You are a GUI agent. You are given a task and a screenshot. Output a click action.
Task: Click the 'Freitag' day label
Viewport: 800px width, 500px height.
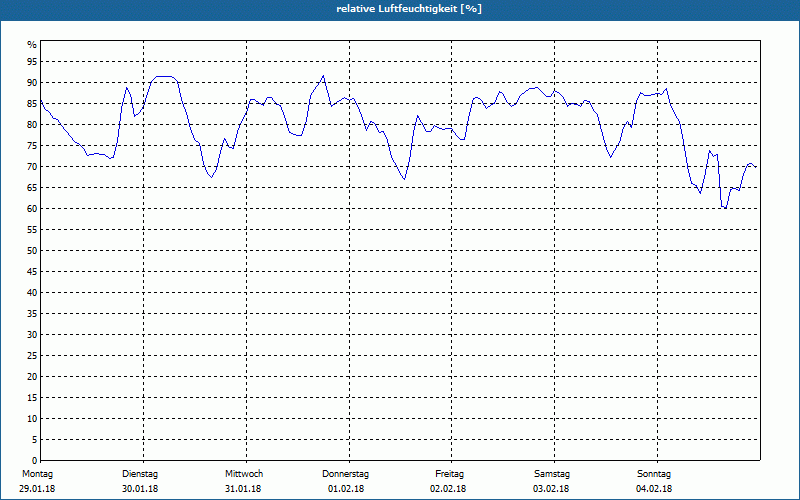pyautogui.click(x=449, y=474)
